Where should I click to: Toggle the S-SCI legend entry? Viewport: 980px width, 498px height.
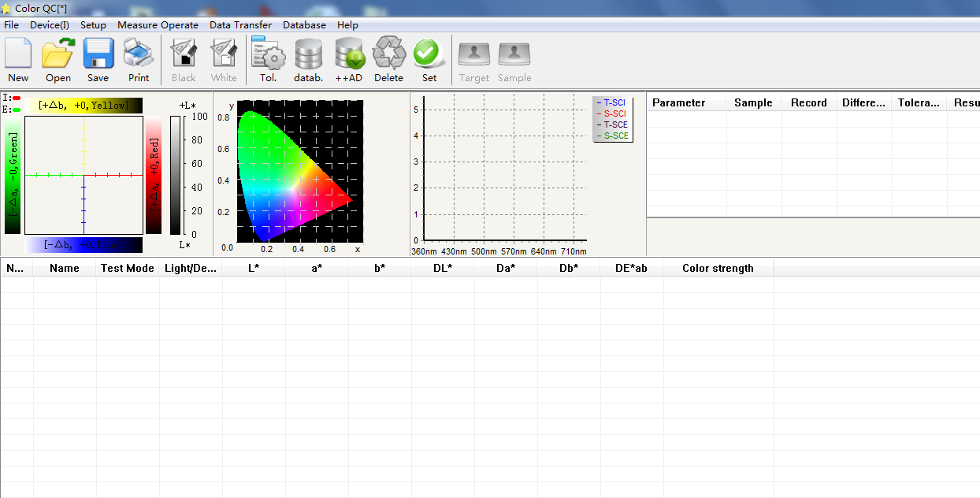point(612,114)
